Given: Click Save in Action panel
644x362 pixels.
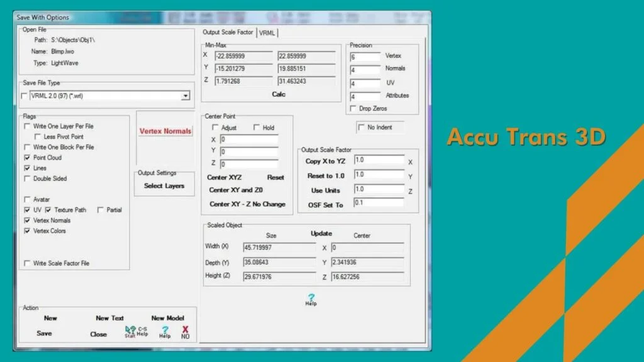Looking at the screenshot, I should 44,333.
